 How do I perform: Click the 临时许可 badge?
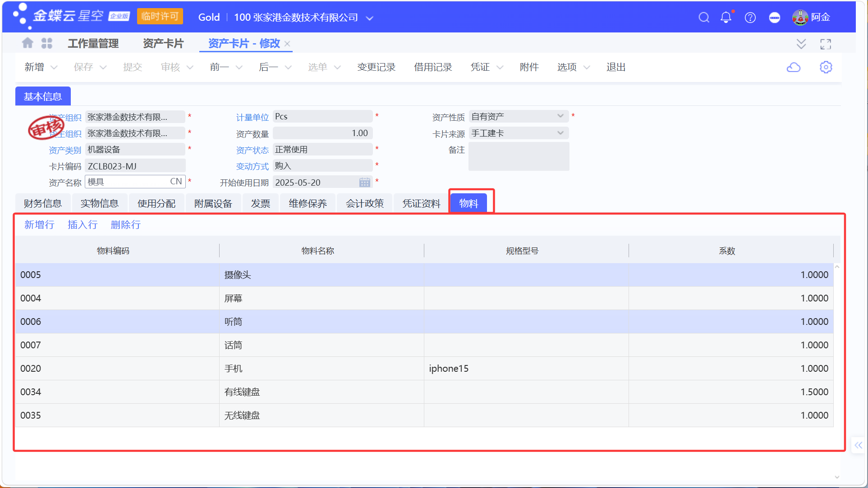click(x=160, y=17)
